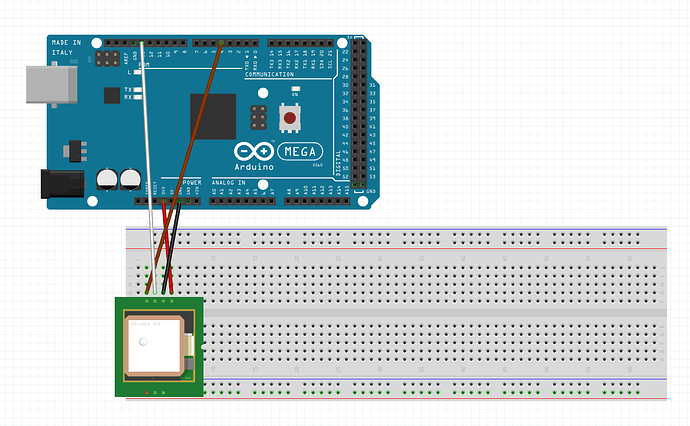The height and width of the screenshot is (426, 690).
Task: Select the communication pin header at top
Action: point(301,43)
